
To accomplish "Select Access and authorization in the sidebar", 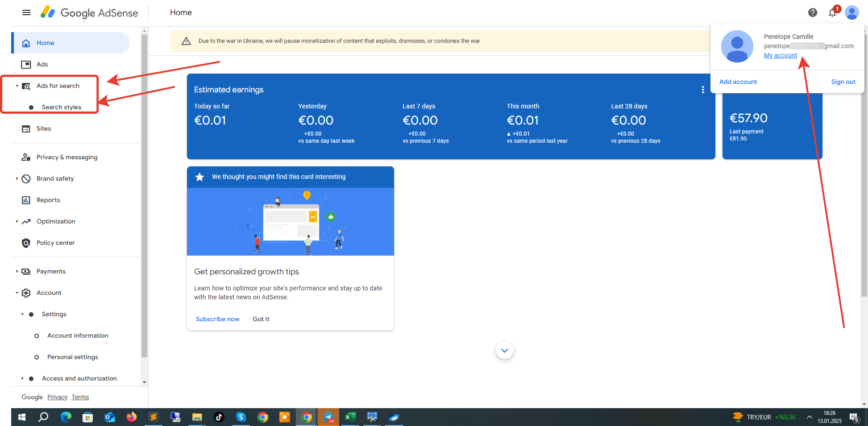I will [x=79, y=378].
